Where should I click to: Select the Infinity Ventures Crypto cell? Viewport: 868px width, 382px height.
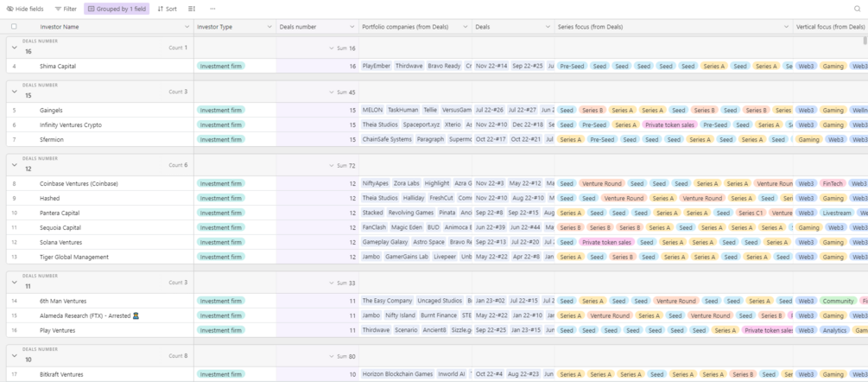tap(70, 124)
